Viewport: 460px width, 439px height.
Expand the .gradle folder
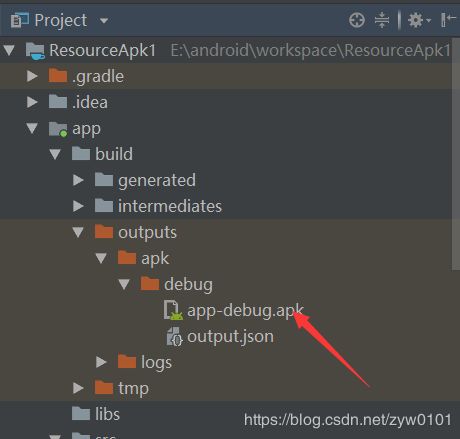(32, 76)
